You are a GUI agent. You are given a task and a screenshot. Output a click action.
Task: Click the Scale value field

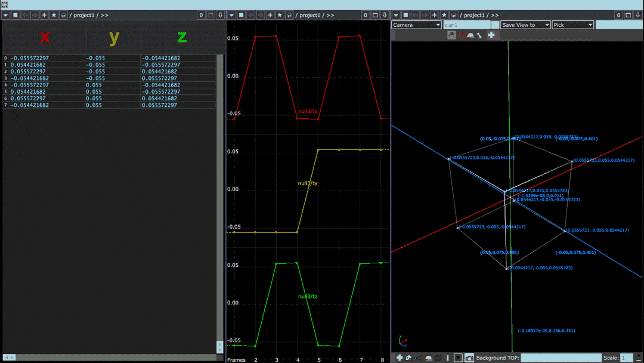tap(627, 358)
